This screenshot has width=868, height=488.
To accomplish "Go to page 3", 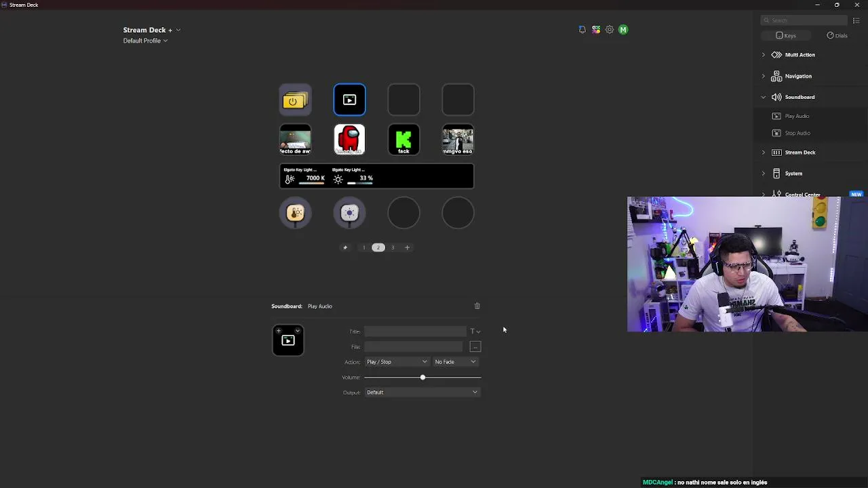I will [393, 247].
